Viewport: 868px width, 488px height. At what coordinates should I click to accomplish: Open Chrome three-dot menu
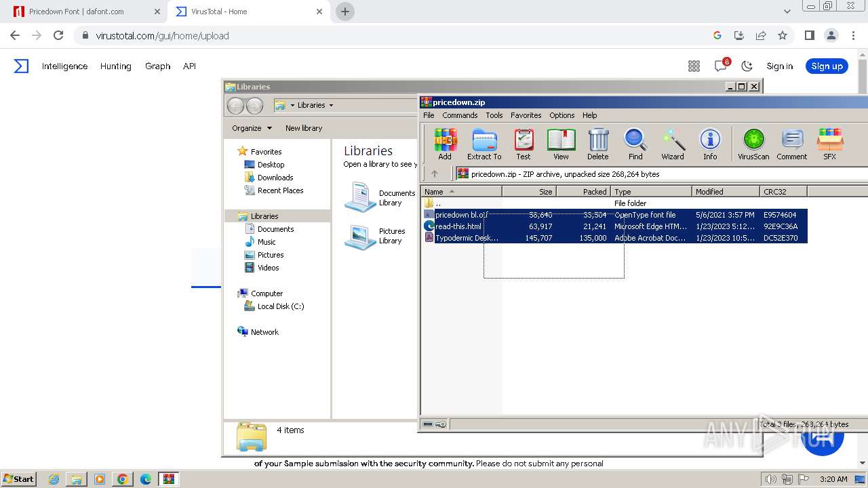click(852, 35)
